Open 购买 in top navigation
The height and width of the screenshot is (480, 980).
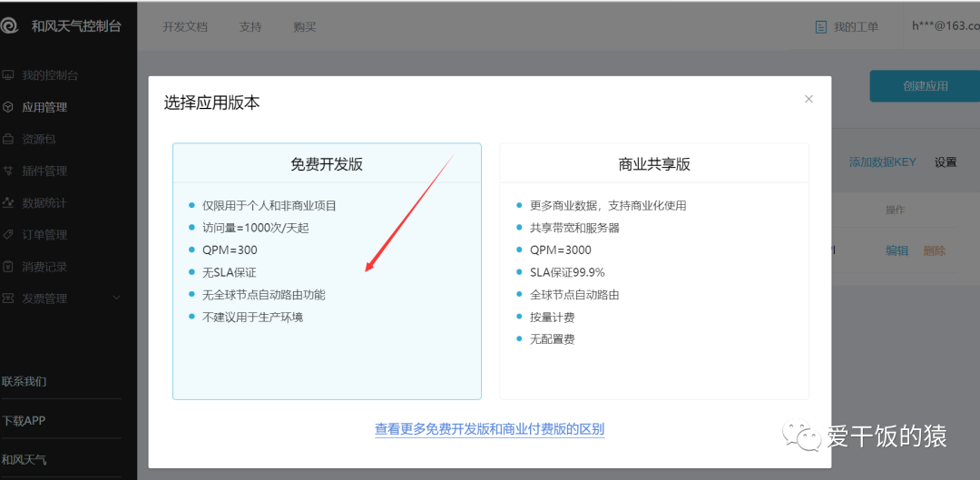[305, 27]
